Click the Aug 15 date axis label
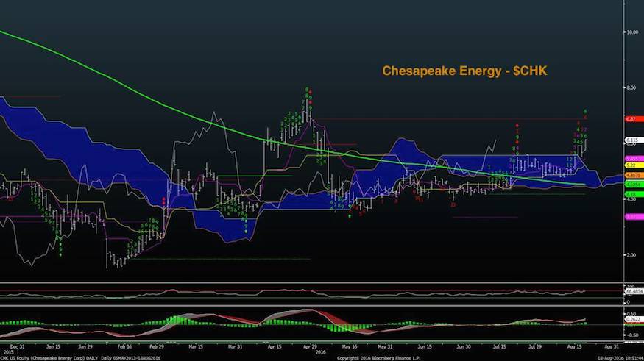This screenshot has height=361, width=644. click(574, 346)
